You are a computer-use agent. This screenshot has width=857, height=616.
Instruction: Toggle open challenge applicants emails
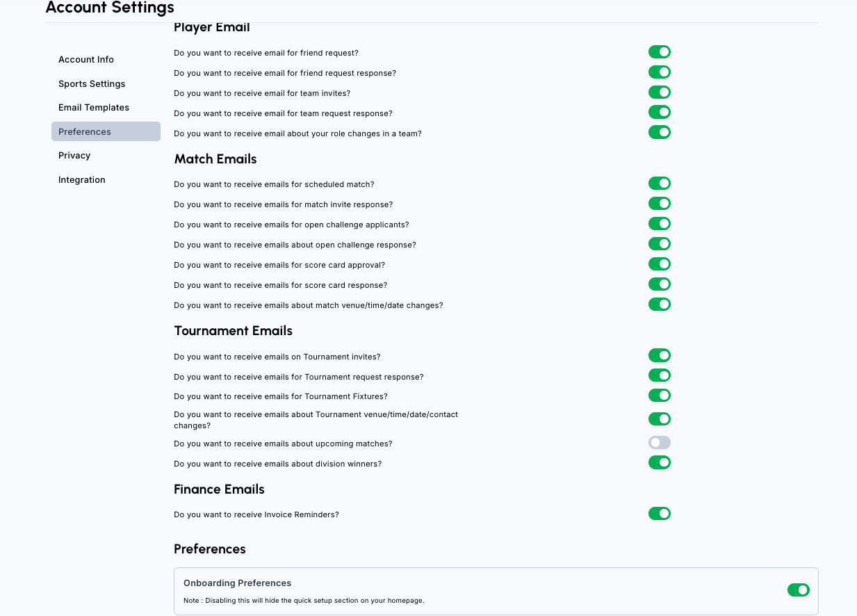tap(659, 224)
